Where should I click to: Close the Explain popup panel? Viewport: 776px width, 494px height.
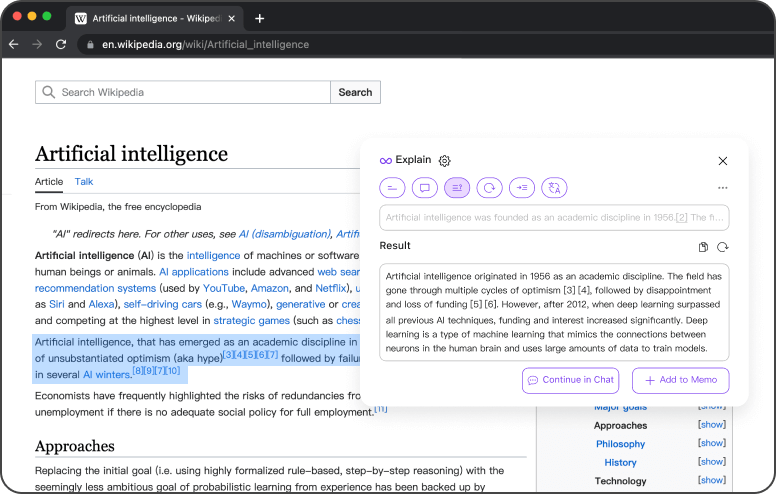click(x=723, y=160)
